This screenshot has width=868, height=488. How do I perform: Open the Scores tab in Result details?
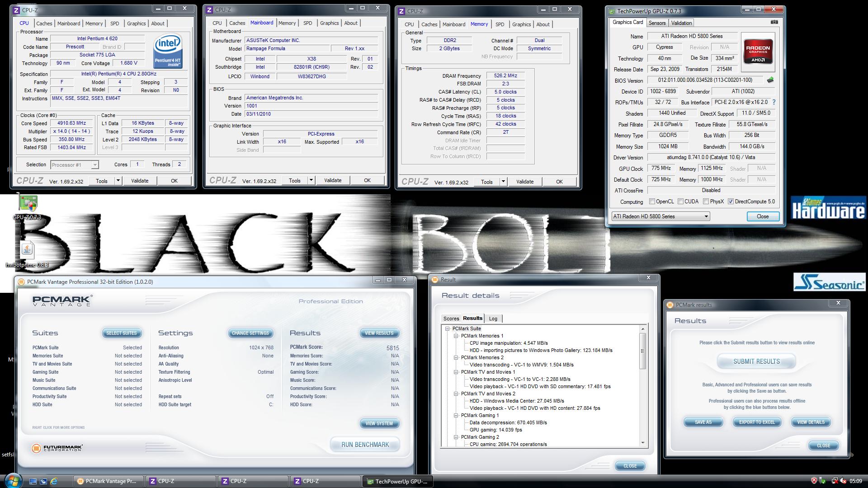(x=451, y=319)
